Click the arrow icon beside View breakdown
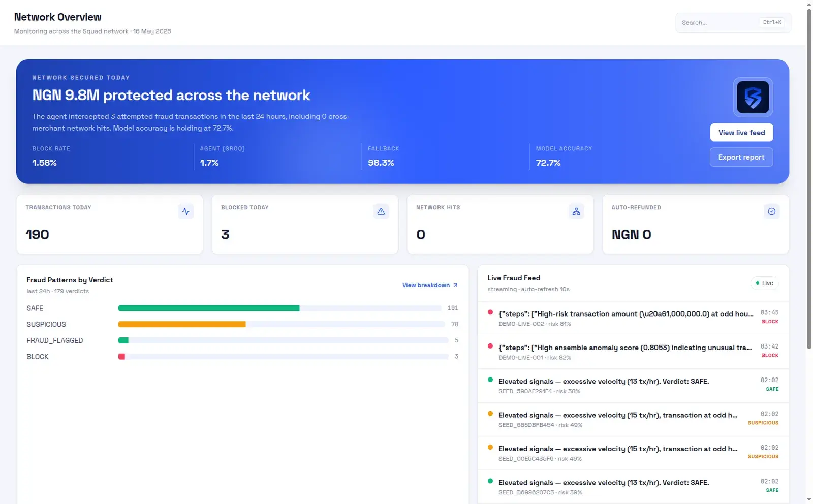 coord(455,285)
